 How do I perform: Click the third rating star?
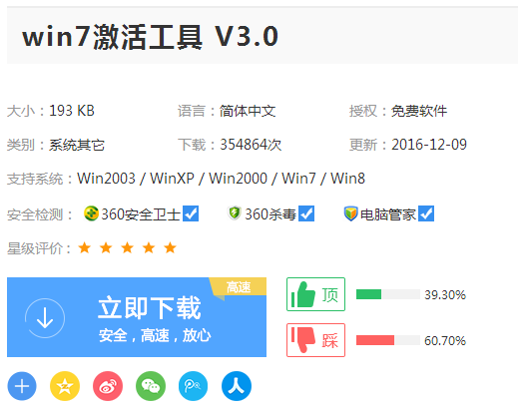pos(127,247)
